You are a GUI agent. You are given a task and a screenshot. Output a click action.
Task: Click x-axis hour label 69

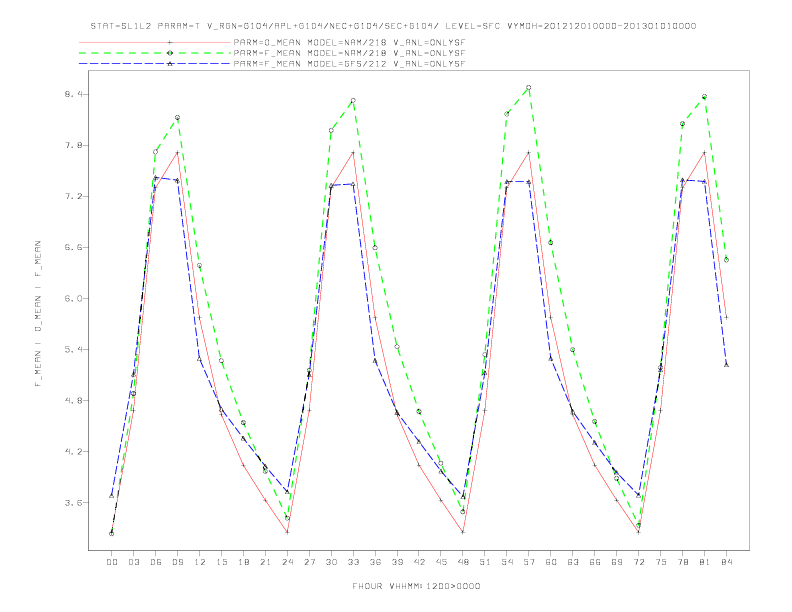pos(617,562)
